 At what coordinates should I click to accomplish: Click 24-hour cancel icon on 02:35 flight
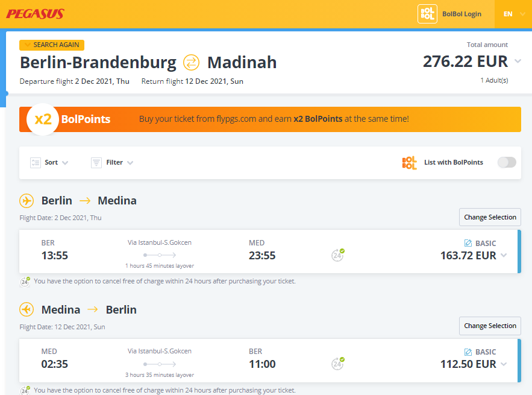[337, 364]
